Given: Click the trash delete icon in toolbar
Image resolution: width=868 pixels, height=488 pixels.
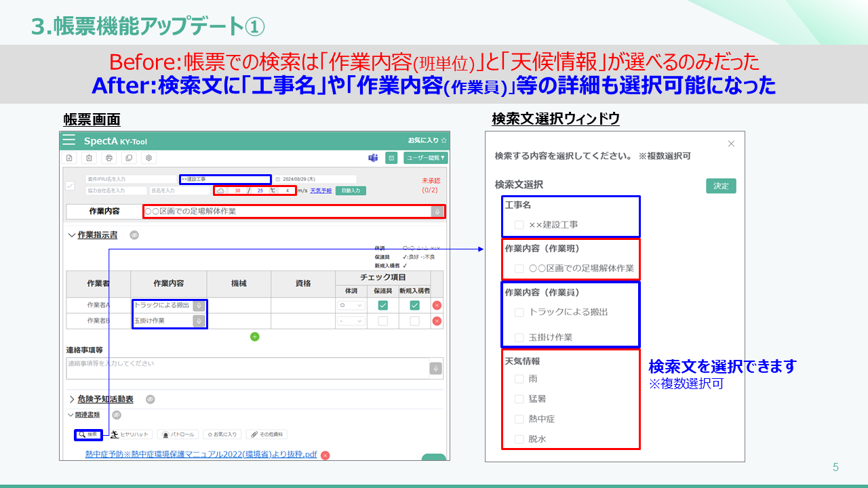Looking at the screenshot, I should 89,158.
